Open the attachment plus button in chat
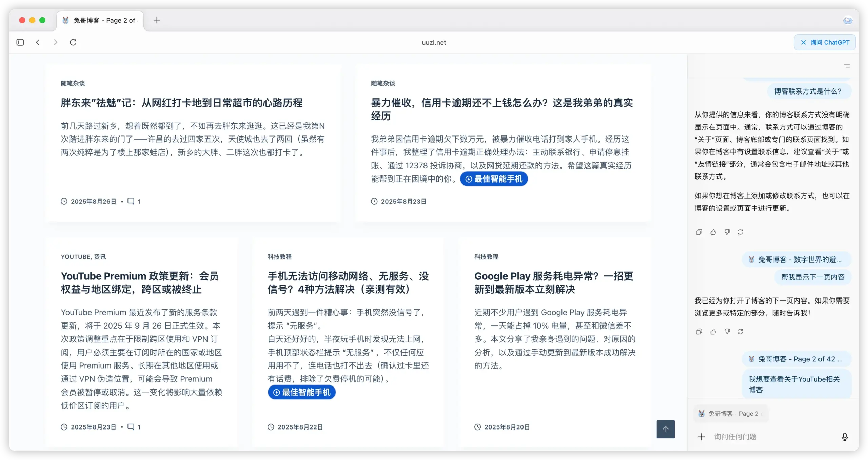868x460 pixels. click(x=702, y=437)
